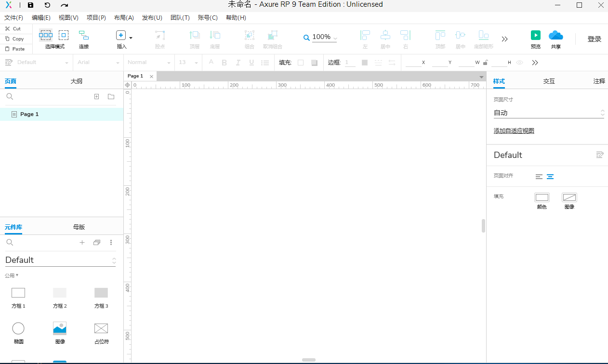Click the 登录 login link

tap(594, 39)
